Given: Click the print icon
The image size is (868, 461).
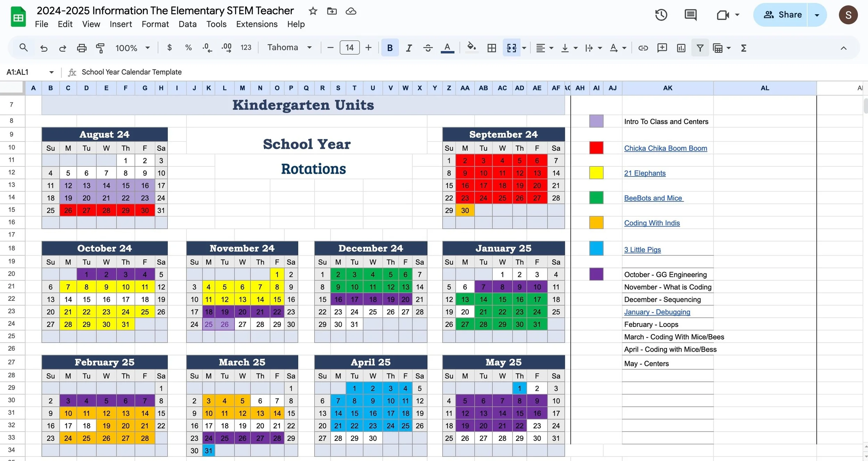Looking at the screenshot, I should click(82, 48).
